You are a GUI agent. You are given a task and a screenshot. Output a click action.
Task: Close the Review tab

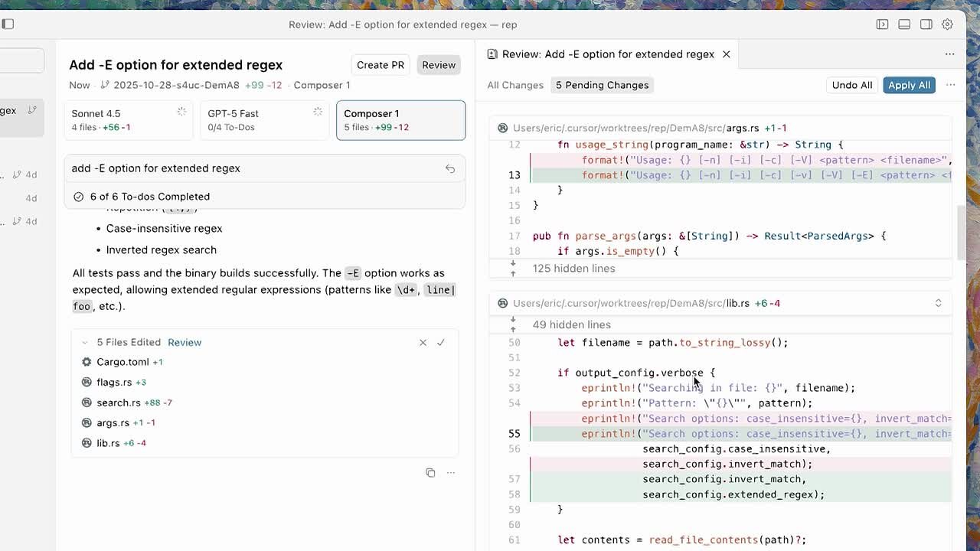726,54
